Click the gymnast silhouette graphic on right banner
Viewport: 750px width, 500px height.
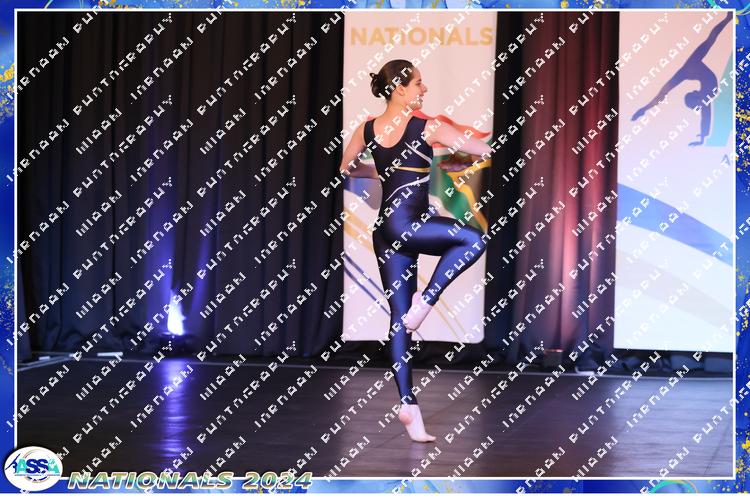click(692, 82)
